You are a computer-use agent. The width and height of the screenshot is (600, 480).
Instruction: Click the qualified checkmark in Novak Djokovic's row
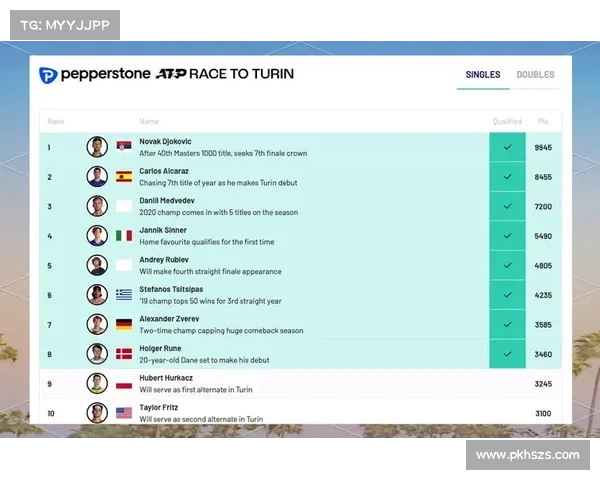[507, 147]
